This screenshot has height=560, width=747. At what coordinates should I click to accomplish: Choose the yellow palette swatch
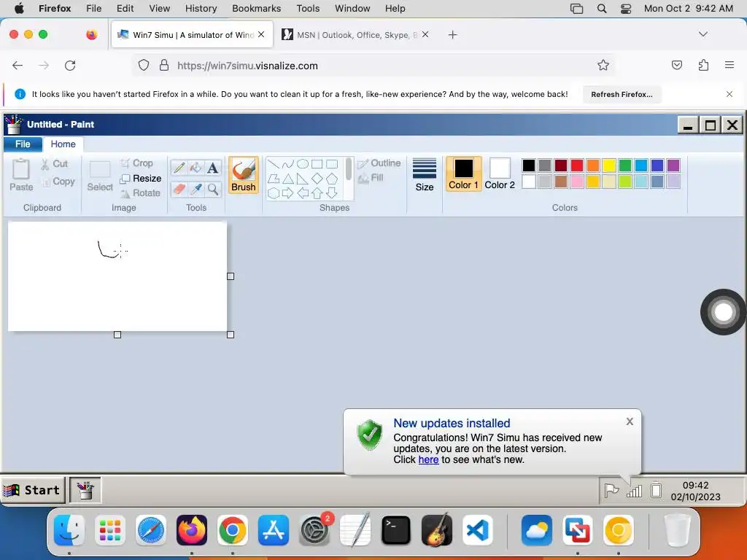coord(609,166)
